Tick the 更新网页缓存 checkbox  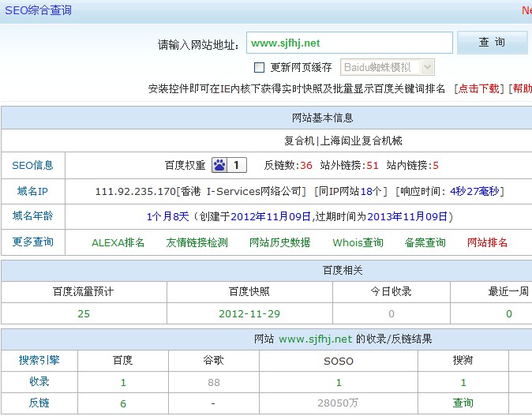(x=259, y=68)
